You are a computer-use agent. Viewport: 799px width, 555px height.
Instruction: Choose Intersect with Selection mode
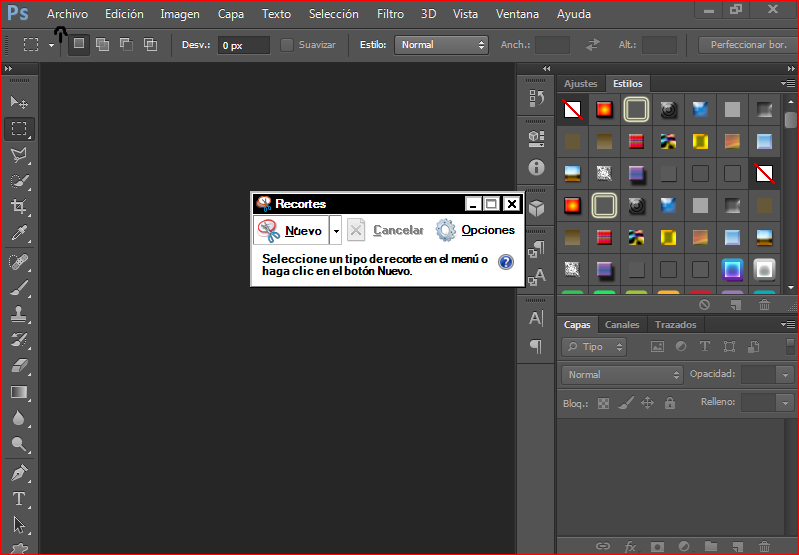(x=150, y=44)
